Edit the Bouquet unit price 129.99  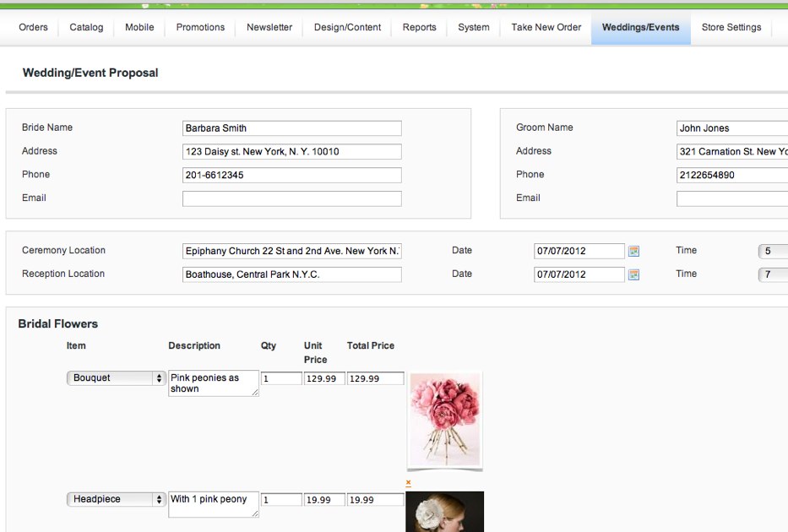coord(324,378)
